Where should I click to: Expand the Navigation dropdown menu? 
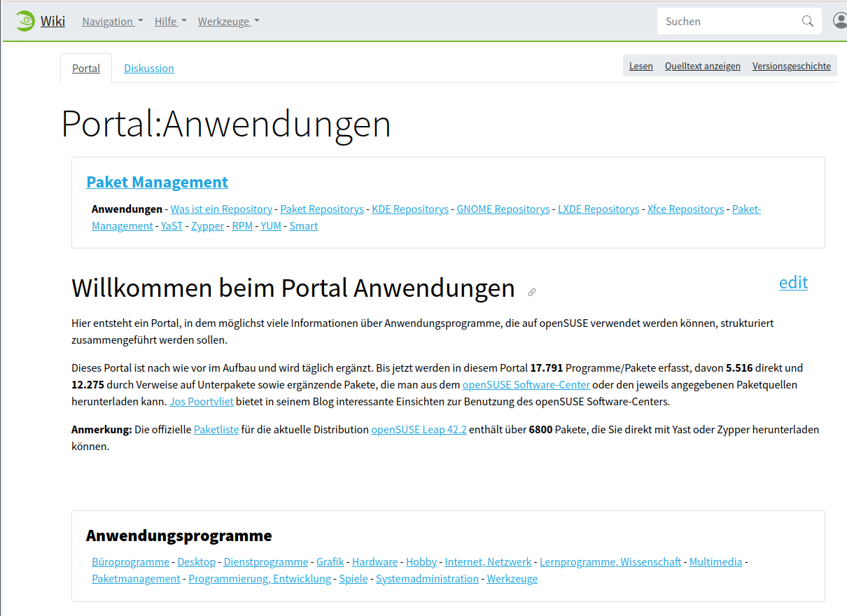point(112,21)
